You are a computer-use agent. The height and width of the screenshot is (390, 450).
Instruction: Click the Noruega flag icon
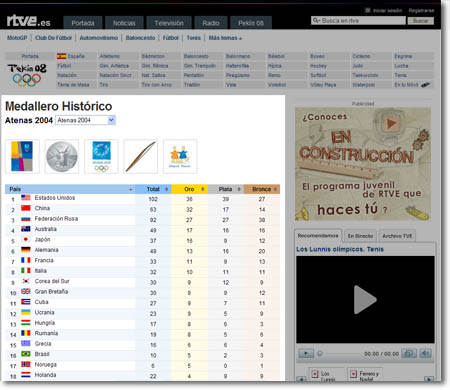click(26, 364)
